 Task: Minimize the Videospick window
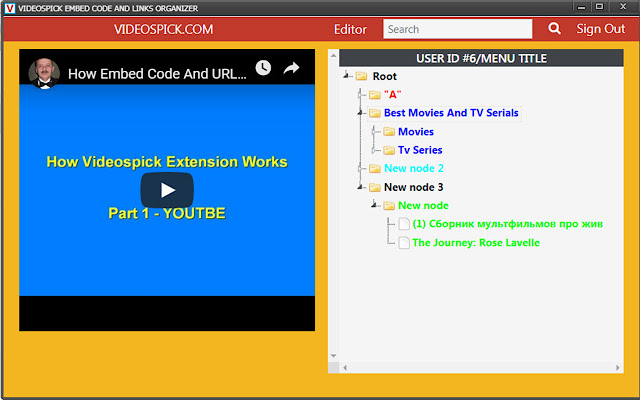point(582,7)
